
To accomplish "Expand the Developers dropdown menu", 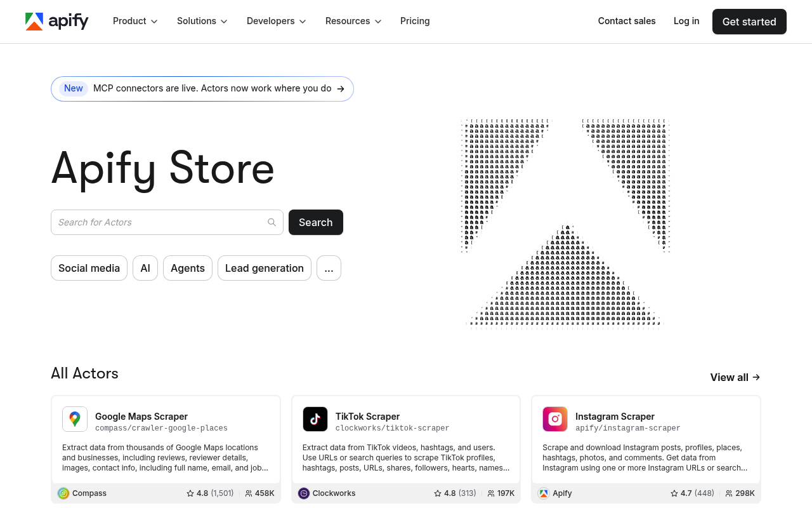I will coord(277,21).
